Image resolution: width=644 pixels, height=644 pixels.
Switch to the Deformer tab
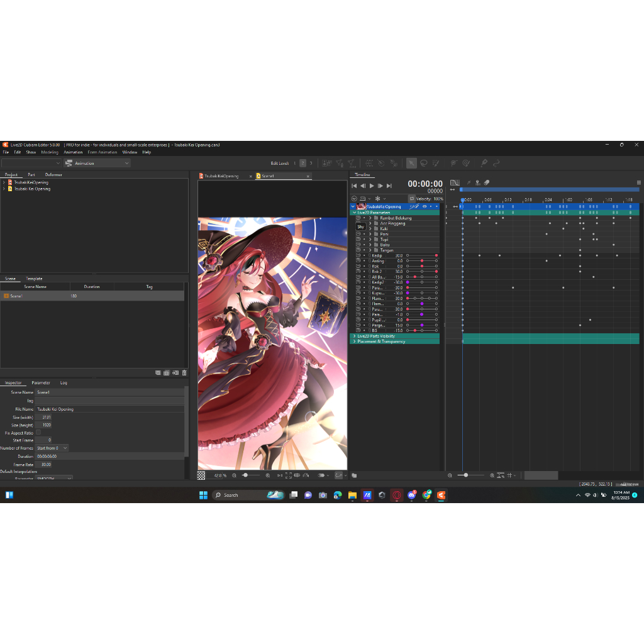click(53, 174)
